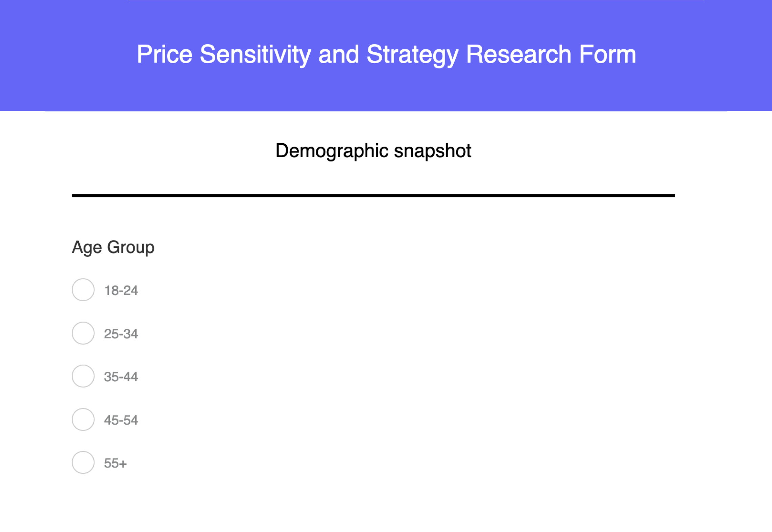
Task: Click the 45-54 option label text
Action: click(121, 420)
